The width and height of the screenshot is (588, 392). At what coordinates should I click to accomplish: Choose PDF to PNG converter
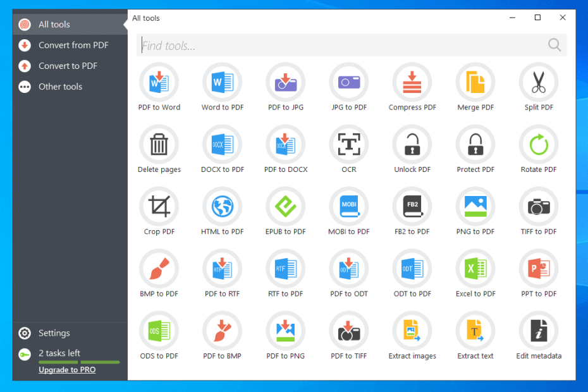(285, 331)
